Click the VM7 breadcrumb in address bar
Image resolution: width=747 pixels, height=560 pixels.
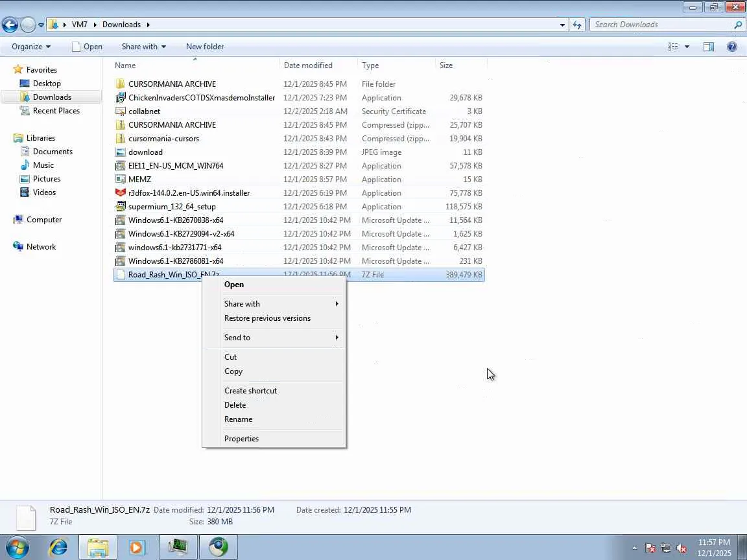(79, 25)
